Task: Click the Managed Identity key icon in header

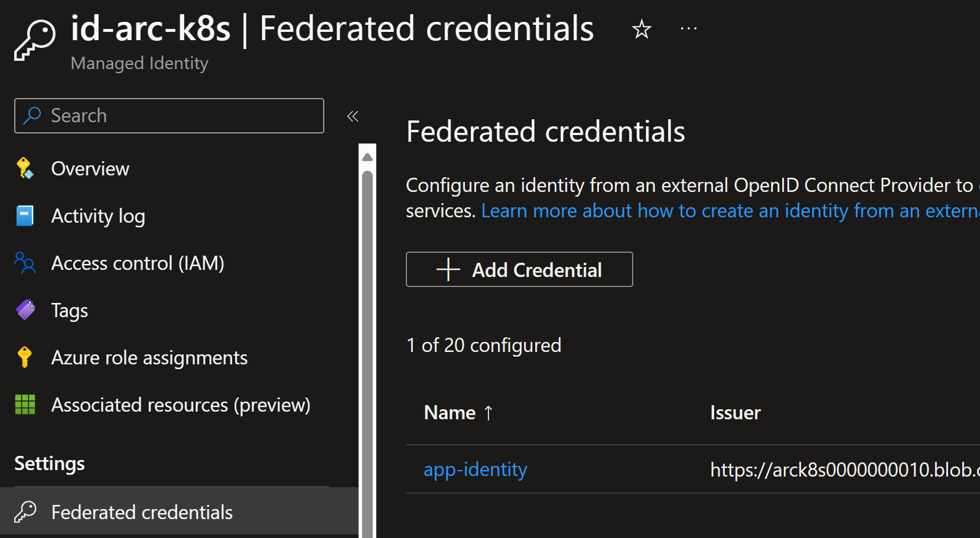Action: (35, 40)
